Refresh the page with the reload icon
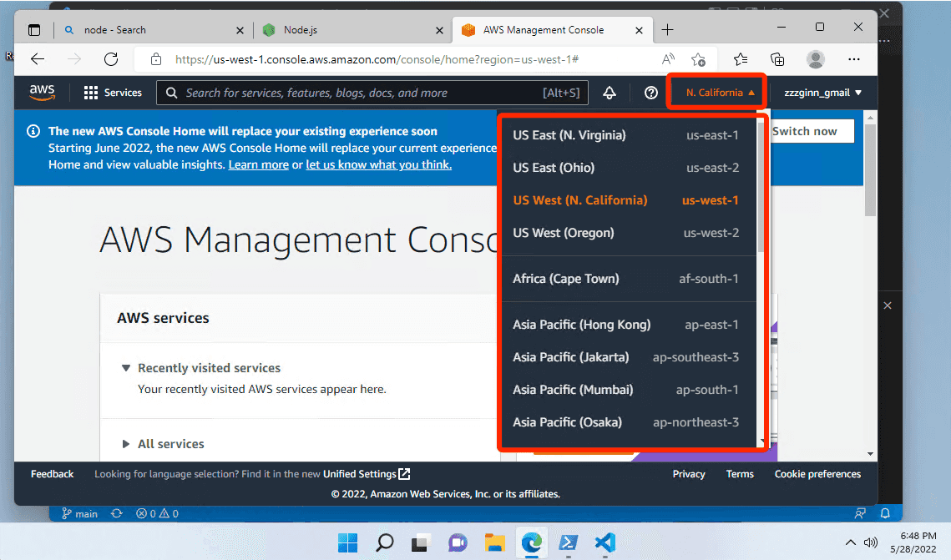 point(111,59)
